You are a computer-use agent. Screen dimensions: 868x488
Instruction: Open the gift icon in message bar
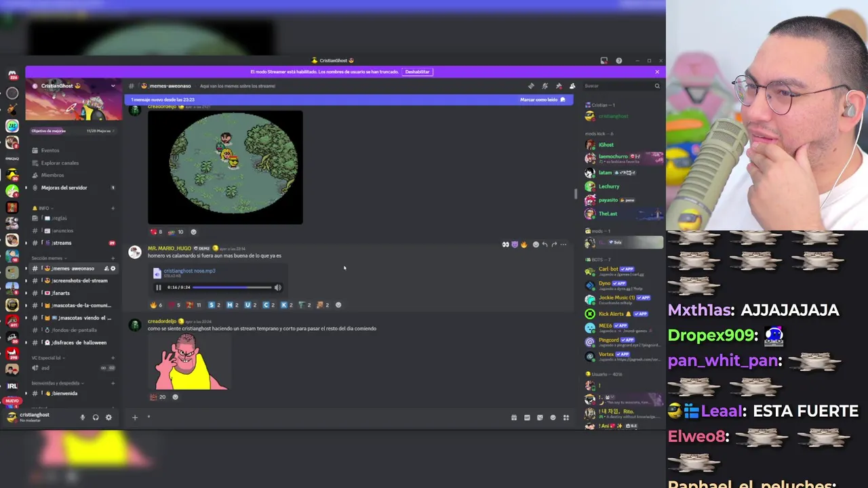coord(514,418)
